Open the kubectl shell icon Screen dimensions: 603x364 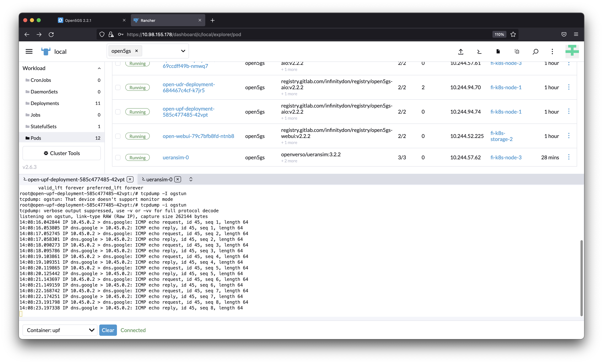479,52
